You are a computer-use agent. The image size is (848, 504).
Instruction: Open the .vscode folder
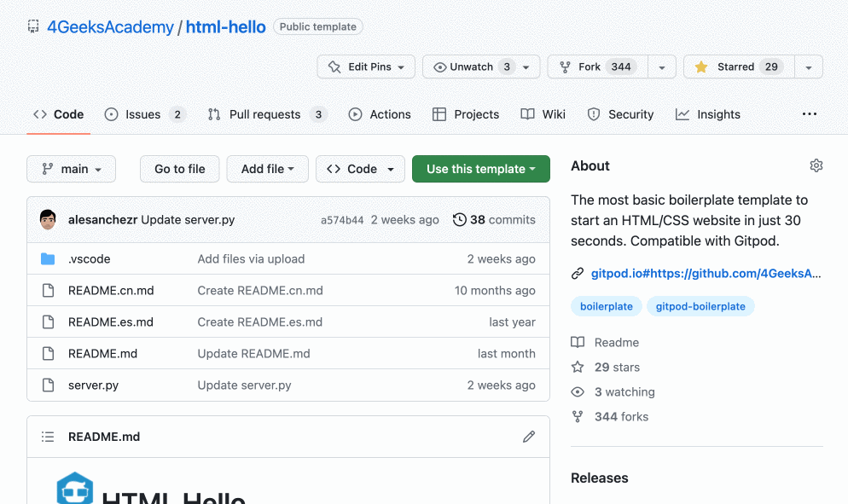pyautogui.click(x=90, y=259)
